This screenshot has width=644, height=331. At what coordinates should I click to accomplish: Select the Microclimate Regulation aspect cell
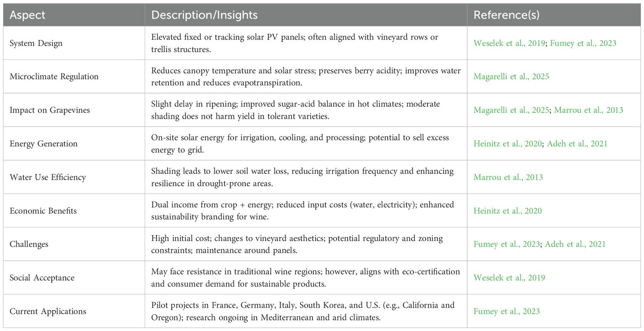54,76
